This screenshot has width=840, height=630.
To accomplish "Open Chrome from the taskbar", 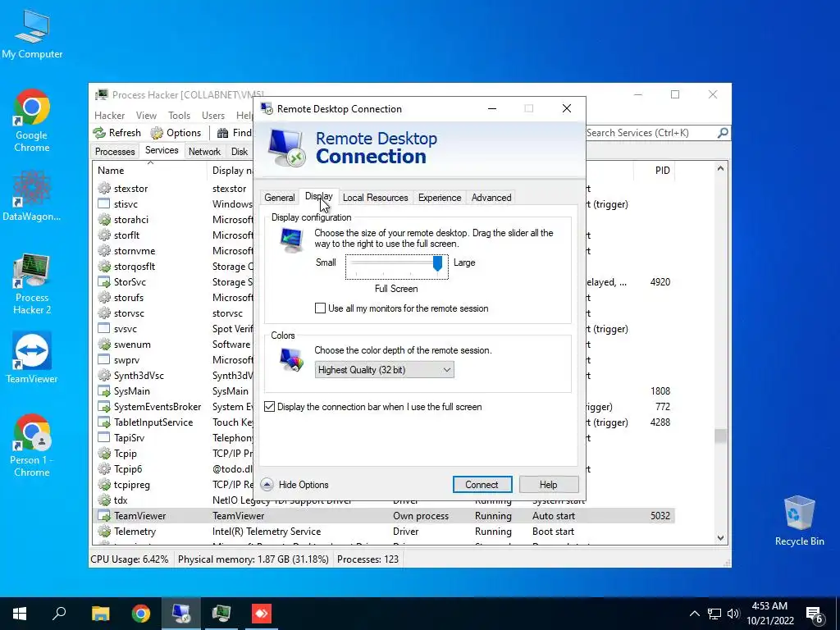I will (x=141, y=614).
